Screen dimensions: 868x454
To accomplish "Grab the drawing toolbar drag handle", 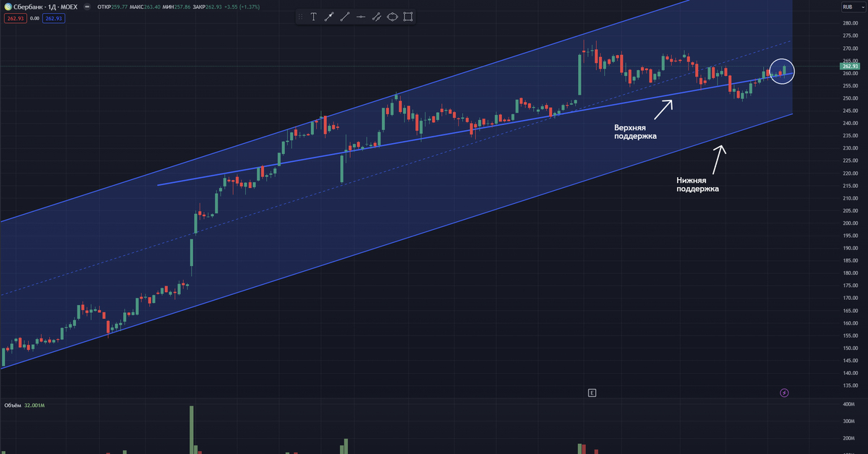I will [302, 17].
